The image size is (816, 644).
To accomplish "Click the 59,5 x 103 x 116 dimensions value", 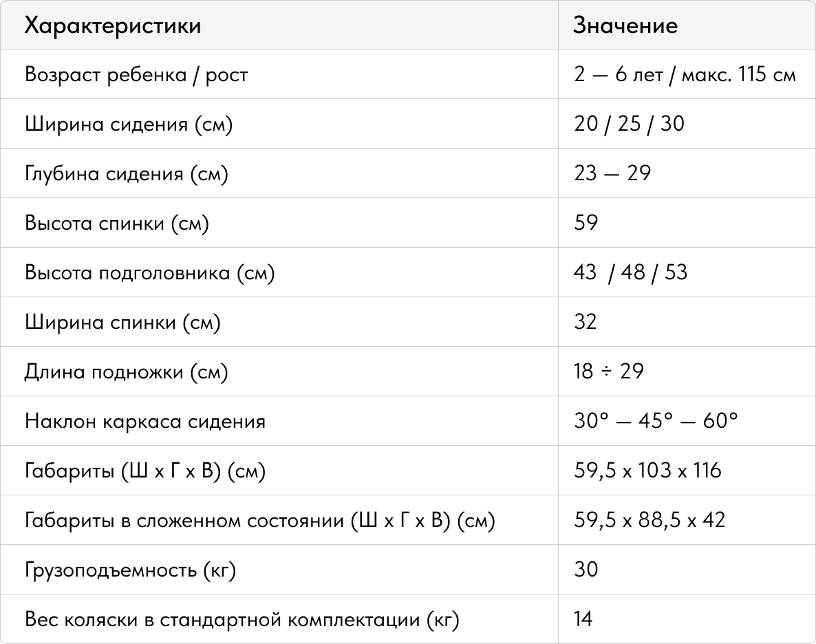I will [x=647, y=471].
